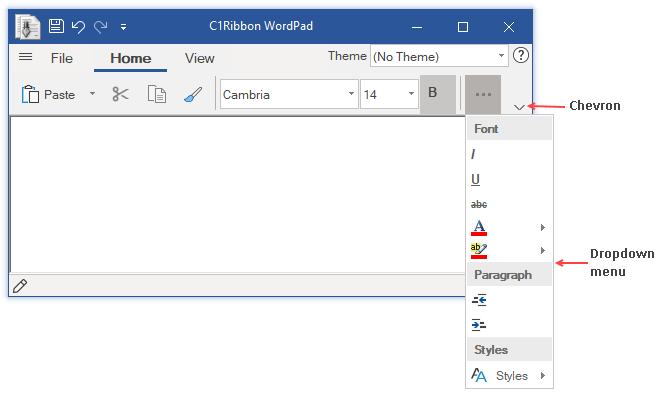Toggle Underline in the dropdown menu
This screenshot has height=395, width=659.
(x=475, y=179)
